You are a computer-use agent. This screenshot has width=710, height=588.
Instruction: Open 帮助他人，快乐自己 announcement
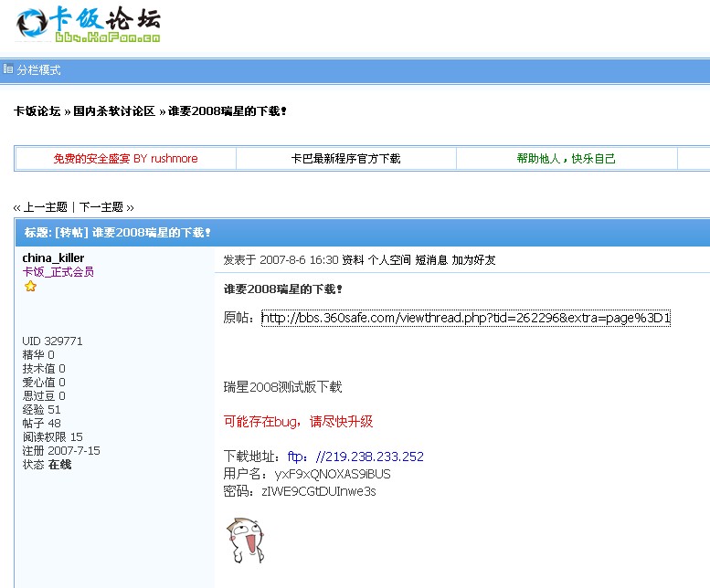[x=566, y=158]
